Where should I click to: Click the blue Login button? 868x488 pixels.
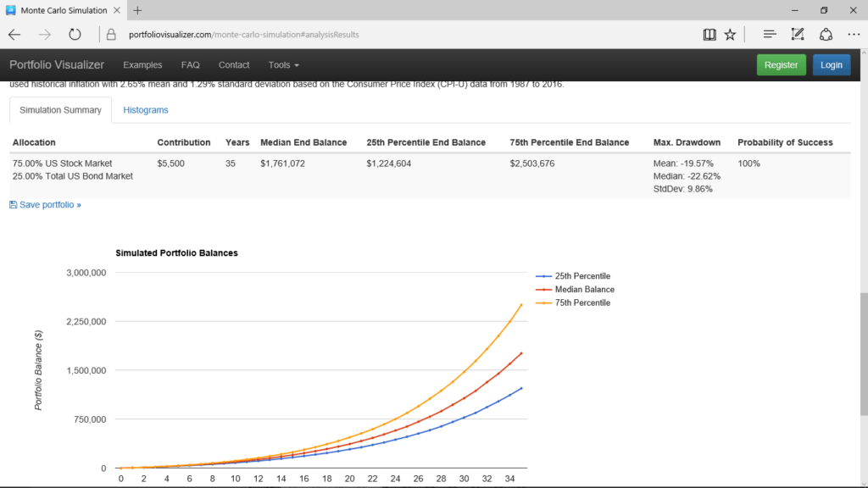[x=831, y=64]
